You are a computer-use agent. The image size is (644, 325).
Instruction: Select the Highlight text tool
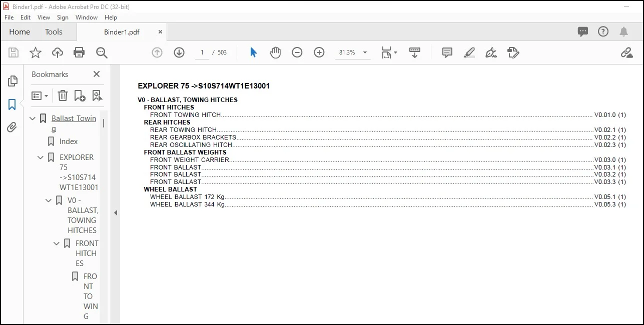point(469,52)
